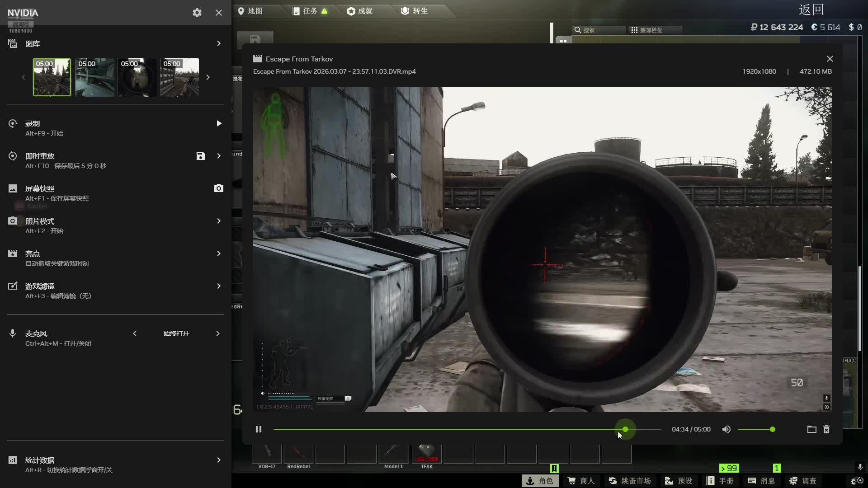Switch microphone mode to previous option
Viewport: 868px width, 488px height.
point(135,333)
